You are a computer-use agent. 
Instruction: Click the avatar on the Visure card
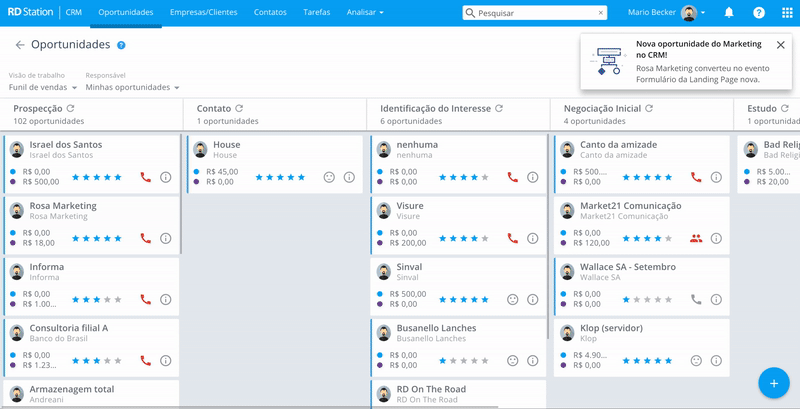[384, 211]
